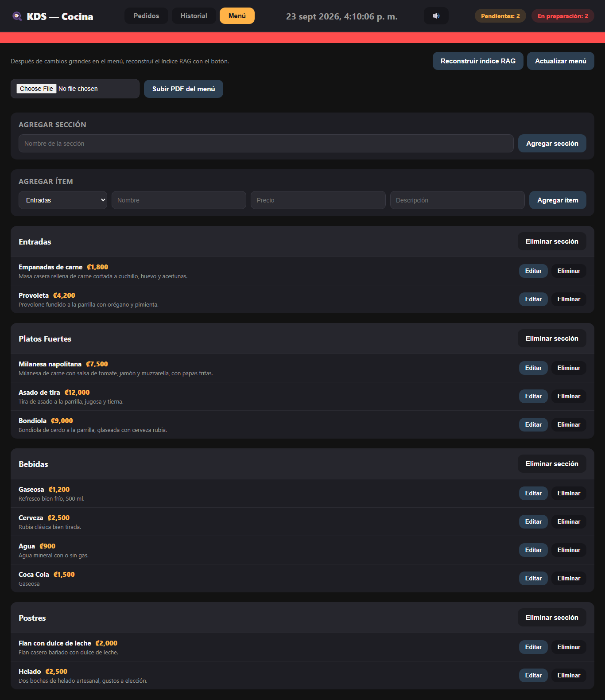Edit the Provoleta item
Image resolution: width=605 pixels, height=700 pixels.
click(533, 299)
